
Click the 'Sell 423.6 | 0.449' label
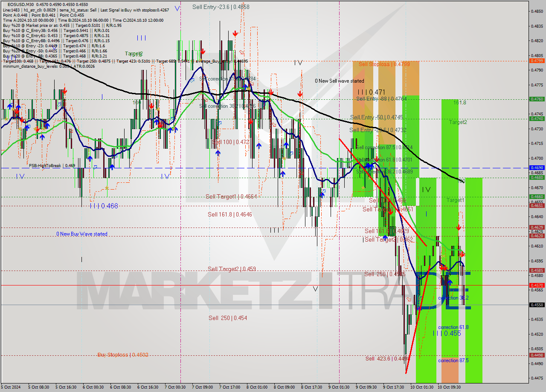point(387,359)
